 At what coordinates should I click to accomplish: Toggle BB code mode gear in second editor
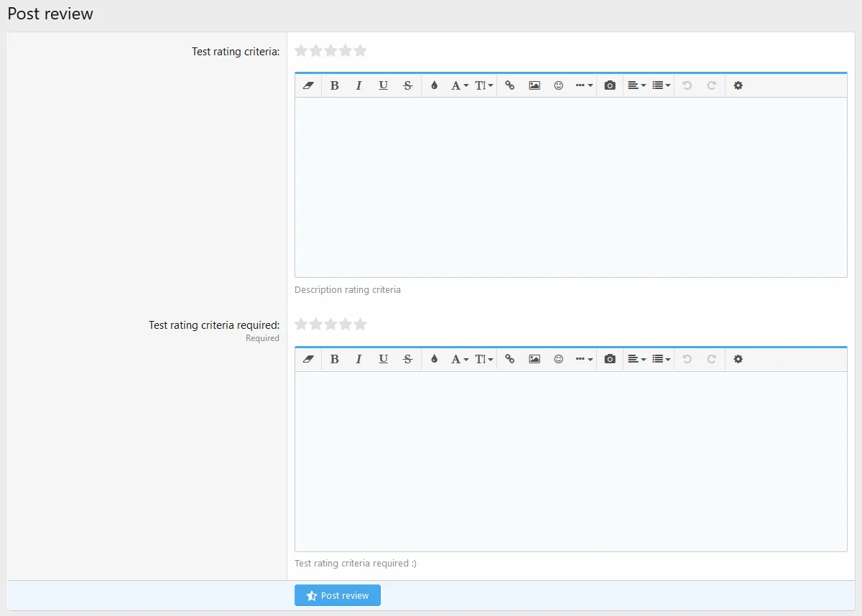pos(738,359)
